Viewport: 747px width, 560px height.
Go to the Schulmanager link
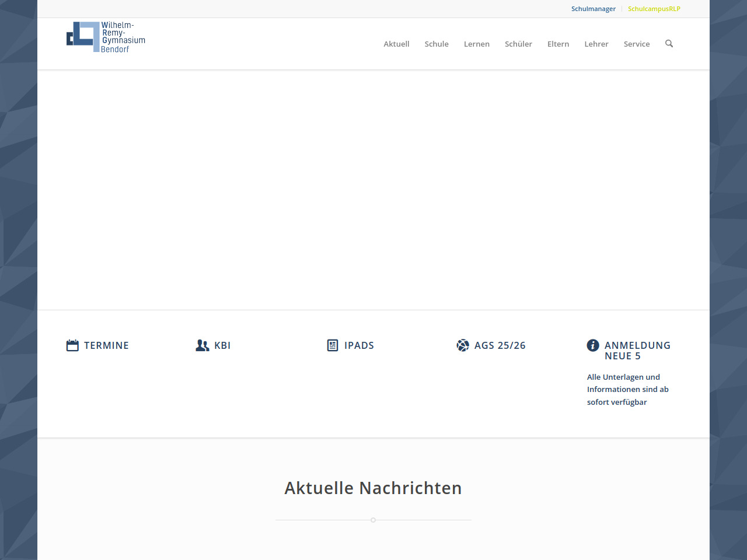point(593,9)
